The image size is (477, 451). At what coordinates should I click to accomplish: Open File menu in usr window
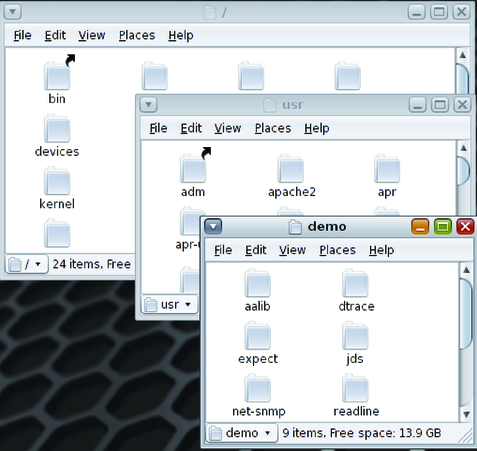tap(158, 128)
